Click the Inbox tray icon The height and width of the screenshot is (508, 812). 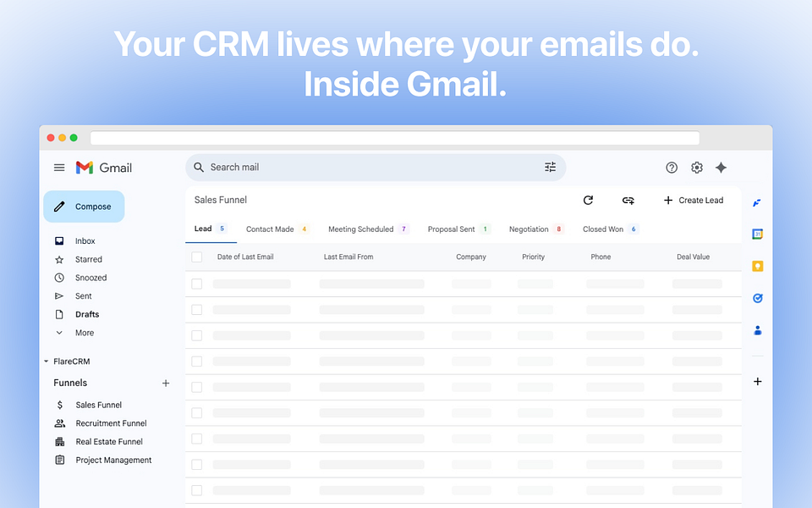tap(59, 241)
